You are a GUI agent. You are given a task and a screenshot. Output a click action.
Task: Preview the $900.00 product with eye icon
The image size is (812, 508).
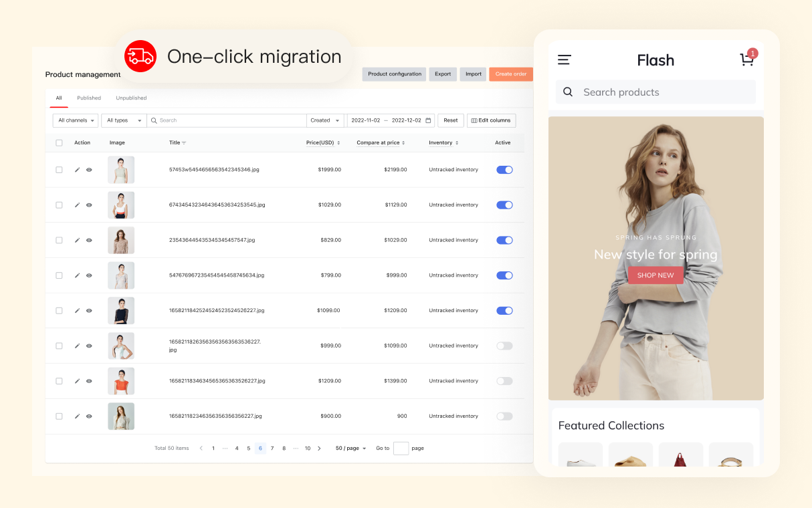tap(89, 416)
